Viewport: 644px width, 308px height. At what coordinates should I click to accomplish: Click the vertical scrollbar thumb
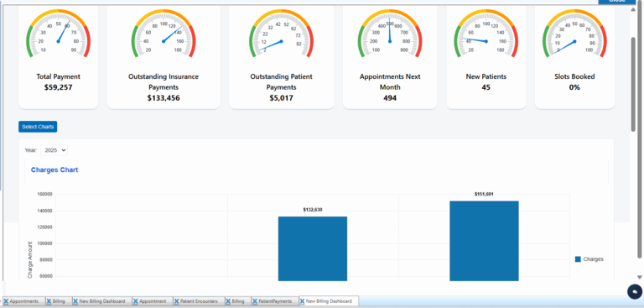point(633,84)
